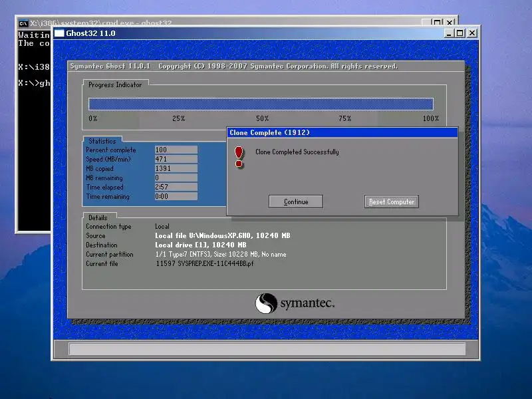Click the 'Clone Completed Successfully' message

pos(297,152)
